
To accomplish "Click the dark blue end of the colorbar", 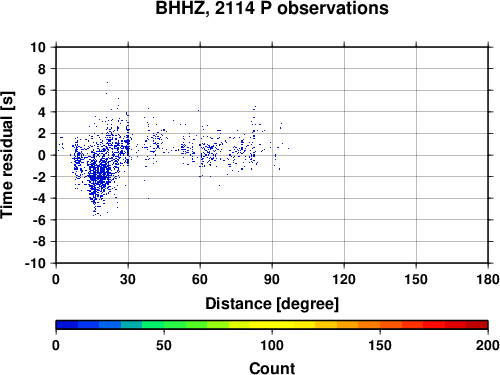I will [67, 325].
